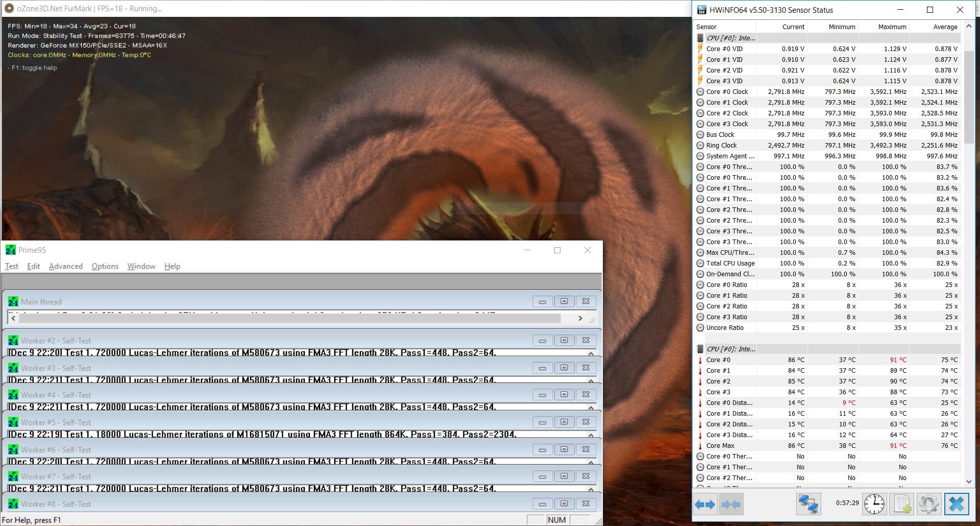Select the Ring Clock sensor row label
Screen dimensions: 980x526
[721, 146]
